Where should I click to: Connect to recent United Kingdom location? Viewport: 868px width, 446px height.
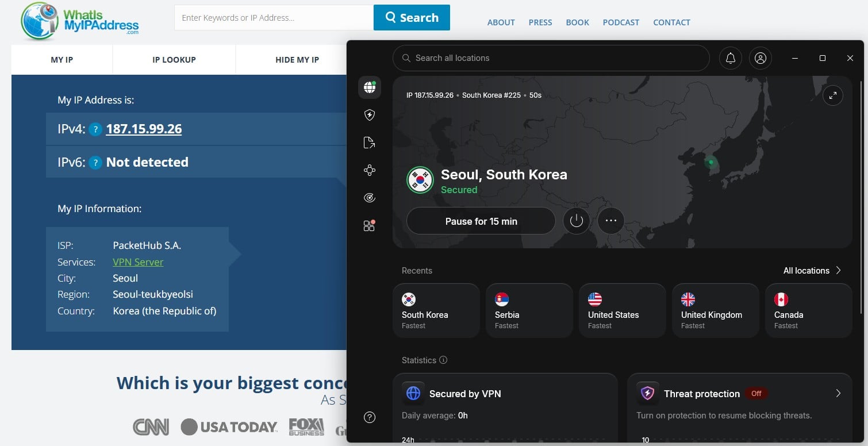point(716,310)
